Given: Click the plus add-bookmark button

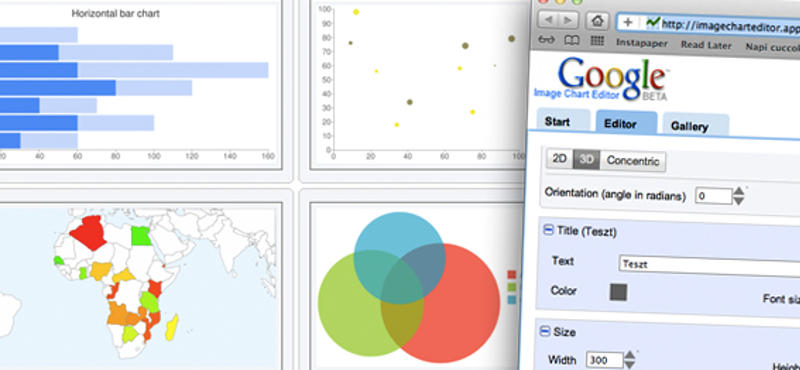Looking at the screenshot, I should 628,22.
